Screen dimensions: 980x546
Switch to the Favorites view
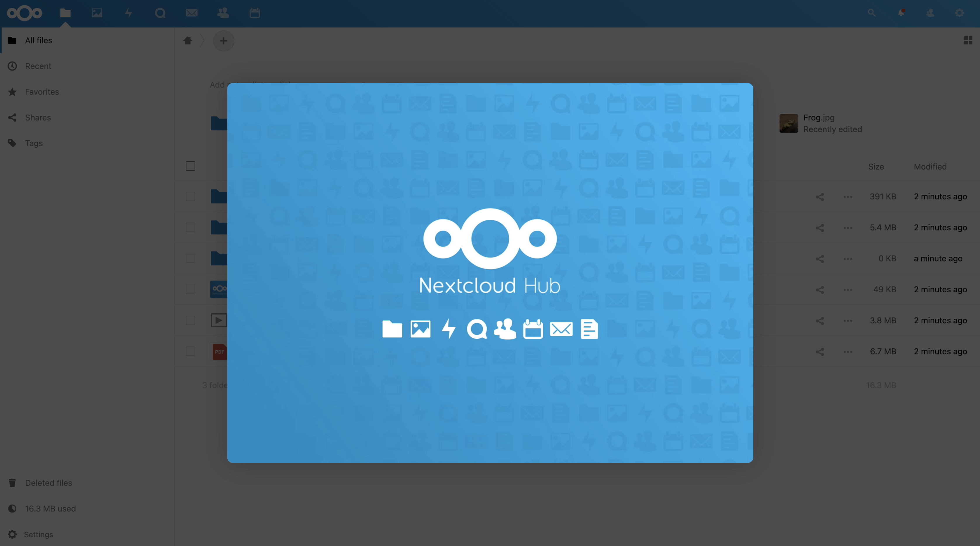(42, 92)
